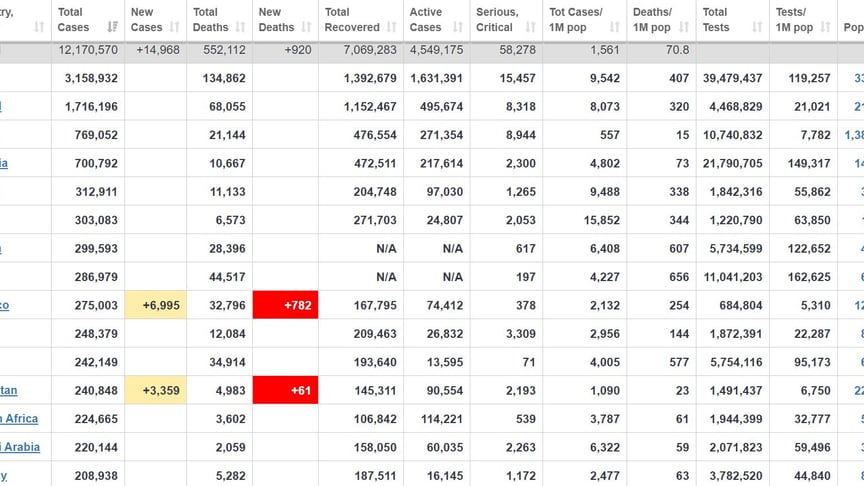Sort by Deaths/1M pop arrow icon
The image size is (864, 486).
[x=683, y=26]
